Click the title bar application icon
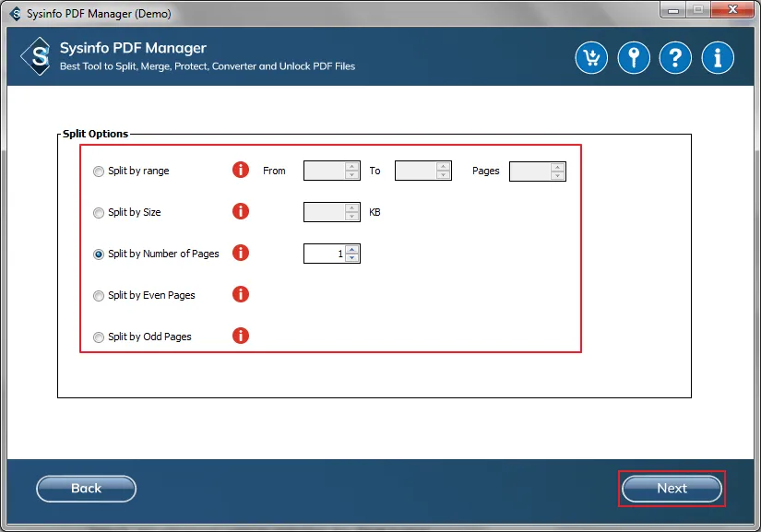The width and height of the screenshot is (761, 532). click(x=15, y=14)
